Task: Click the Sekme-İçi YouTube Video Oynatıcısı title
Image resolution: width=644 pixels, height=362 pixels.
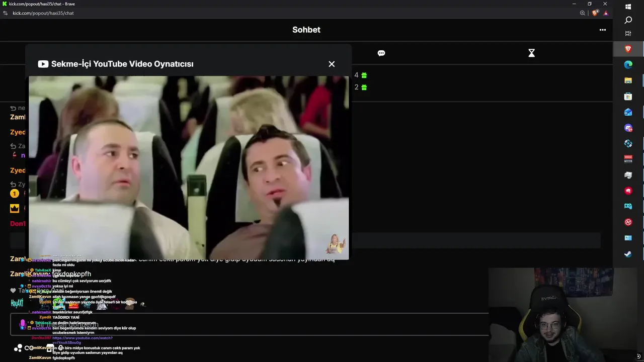Action: [122, 64]
